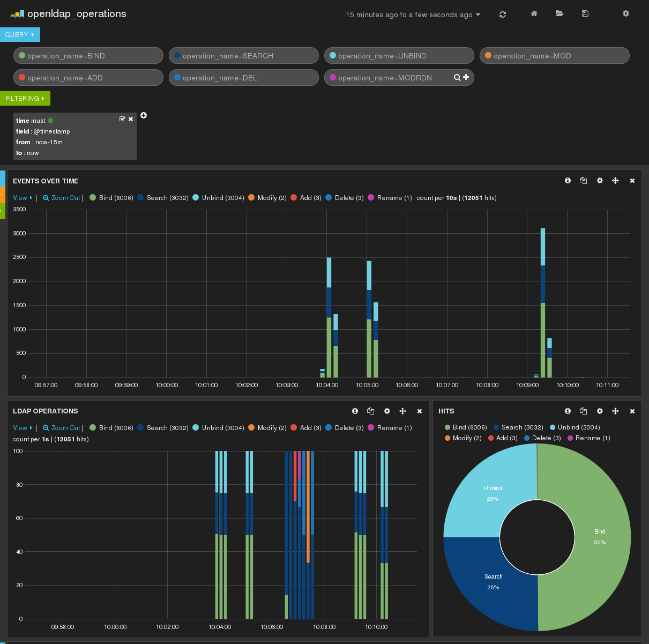Duplicate the LDAP Operations panel
Screen dimensions: 649x644
(x=370, y=411)
